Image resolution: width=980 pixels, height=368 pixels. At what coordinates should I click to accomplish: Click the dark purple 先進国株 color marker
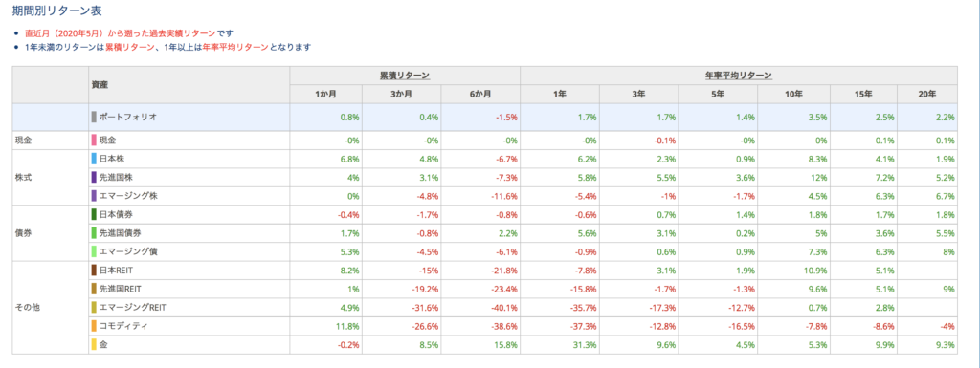[94, 177]
